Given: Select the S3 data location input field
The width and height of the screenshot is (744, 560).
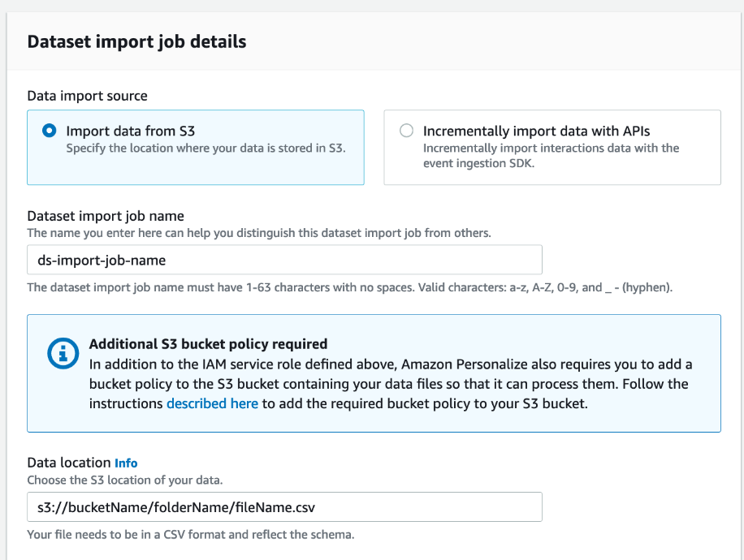Looking at the screenshot, I should click(284, 506).
